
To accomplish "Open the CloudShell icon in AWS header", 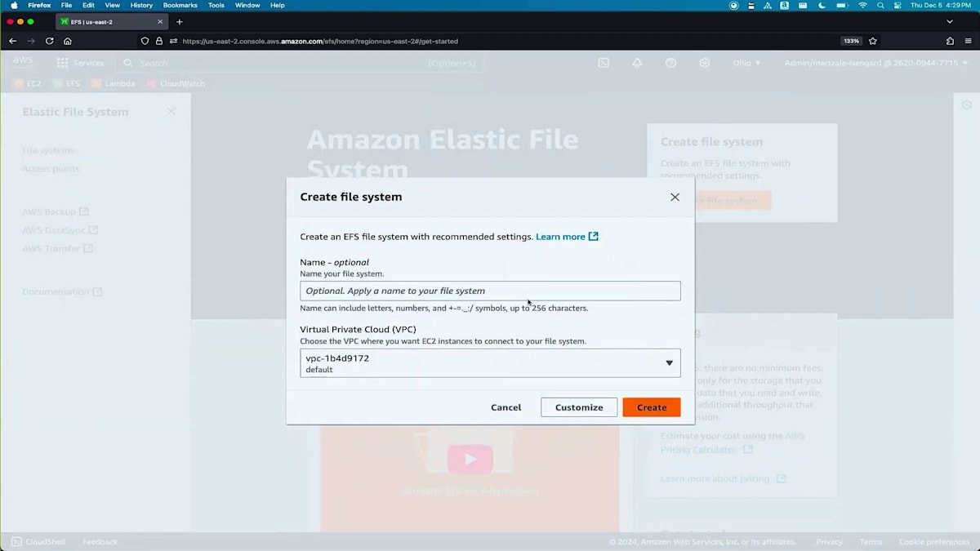I will [604, 63].
